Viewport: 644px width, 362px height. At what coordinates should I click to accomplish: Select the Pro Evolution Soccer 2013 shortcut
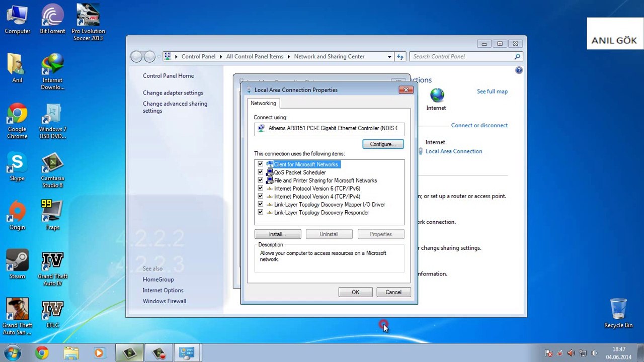point(88,23)
